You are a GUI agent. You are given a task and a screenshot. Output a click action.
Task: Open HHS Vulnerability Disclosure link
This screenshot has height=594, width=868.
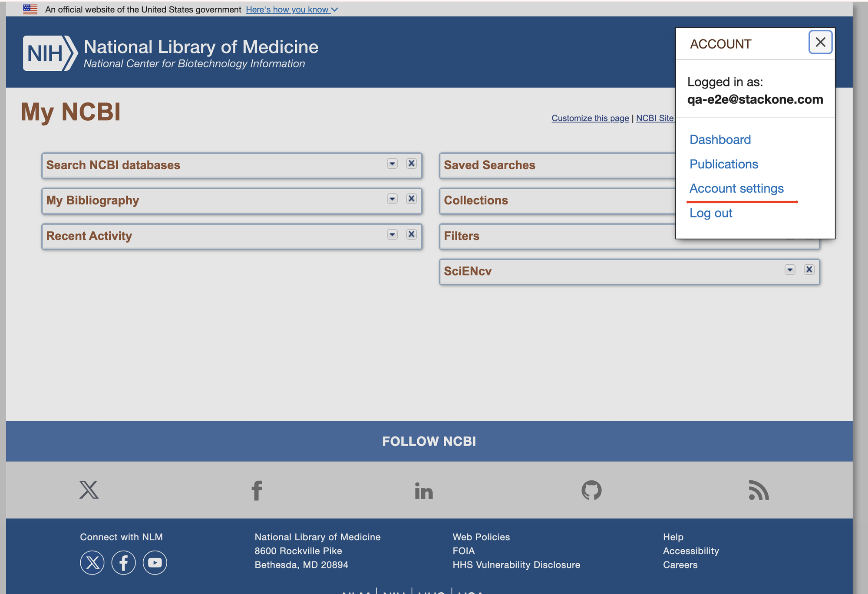point(516,565)
